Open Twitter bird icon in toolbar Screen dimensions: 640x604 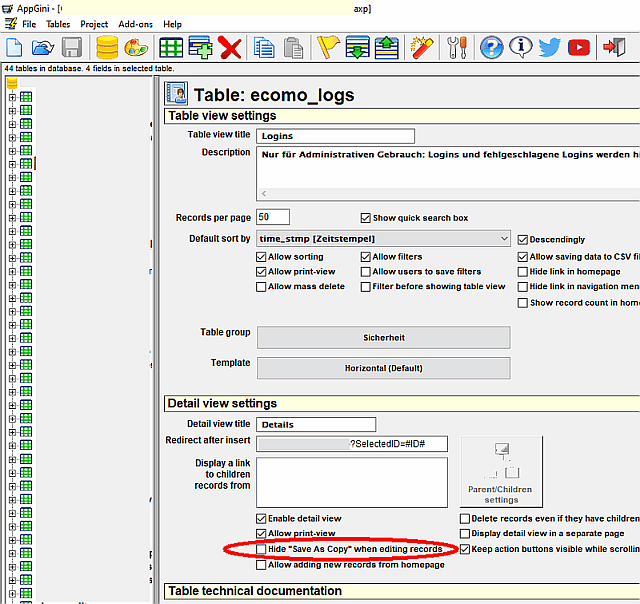549,47
